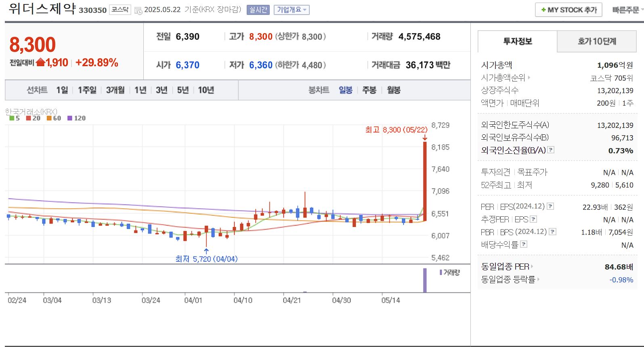Click the 거래량 legend in the volume chart
The width and height of the screenshot is (644, 347).
[450, 272]
